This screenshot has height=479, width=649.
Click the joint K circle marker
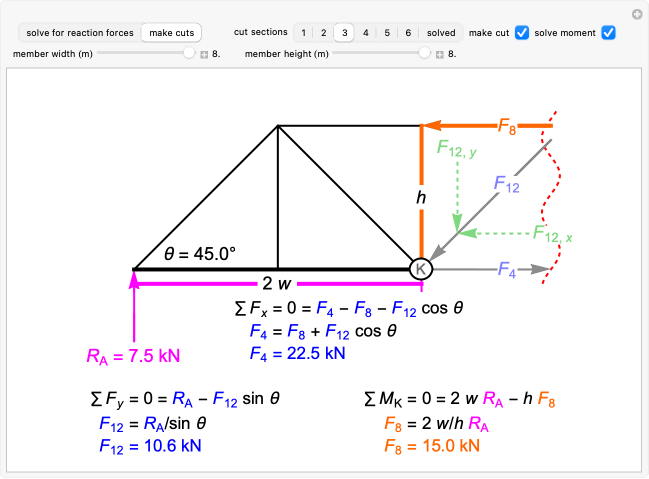point(421,269)
